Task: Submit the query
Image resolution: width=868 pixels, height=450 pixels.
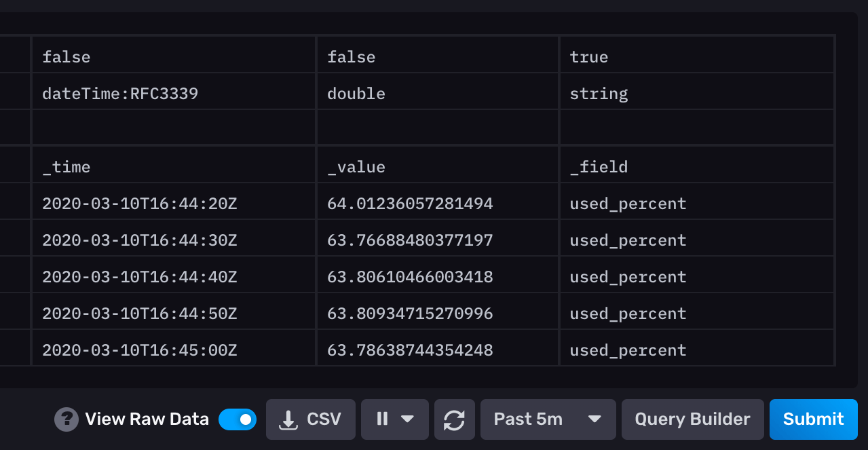Action: tap(813, 419)
